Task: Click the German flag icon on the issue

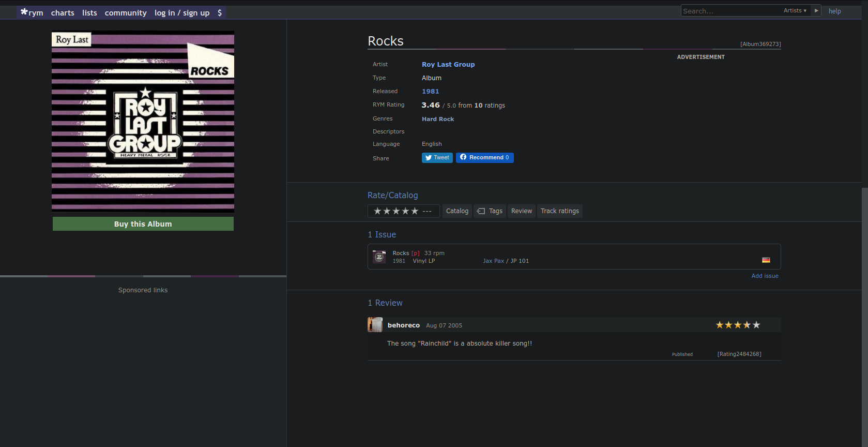Action: pyautogui.click(x=766, y=260)
